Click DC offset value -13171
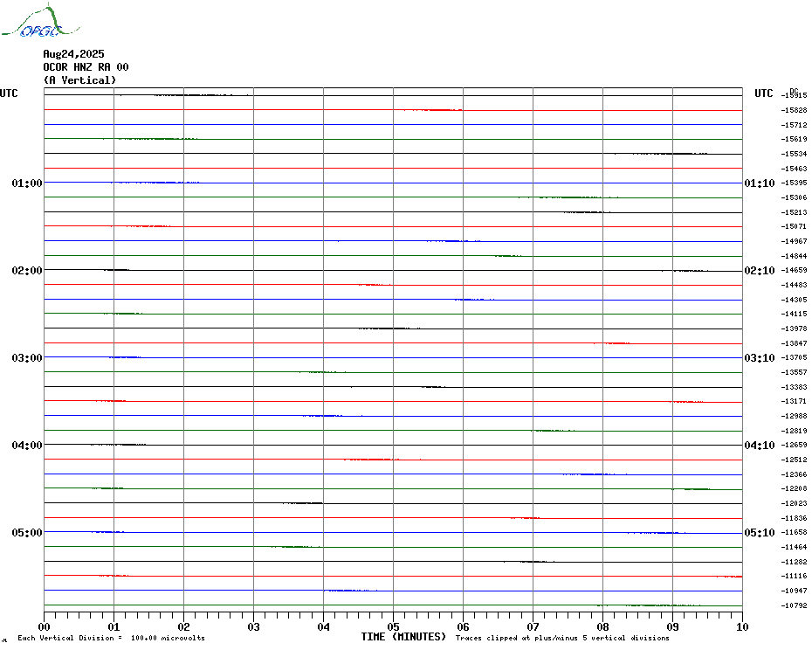This screenshot has height=650, width=812. (794, 401)
